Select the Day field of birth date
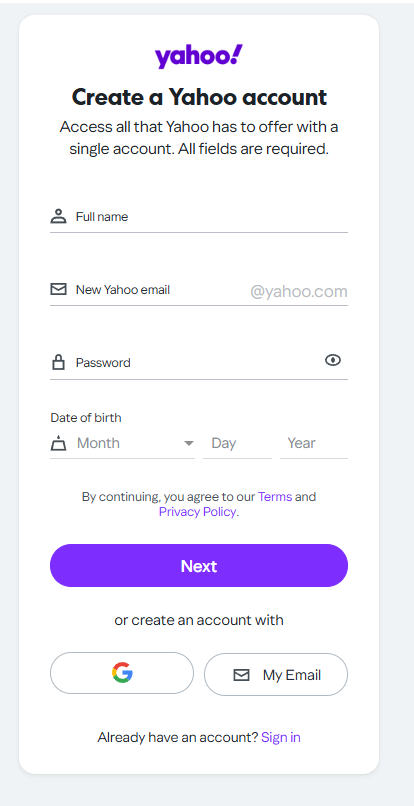 tap(237, 443)
